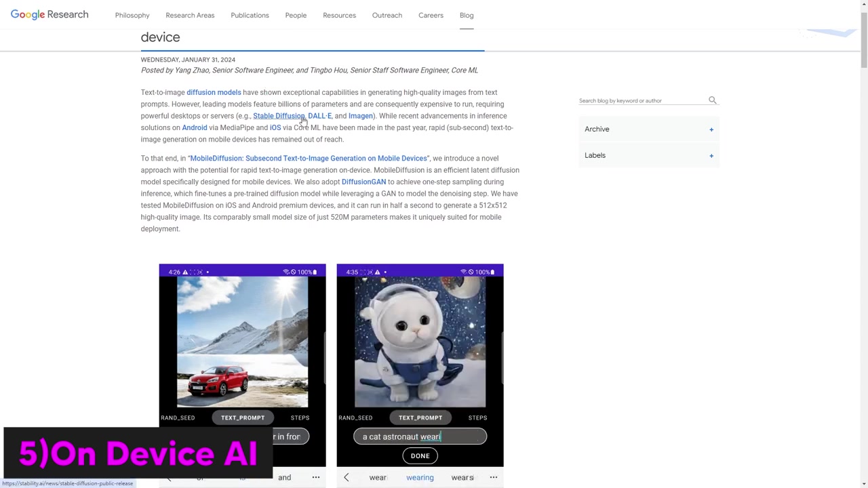Click the blog search magnifier icon
Image resolution: width=868 pixels, height=488 pixels.
[x=712, y=100]
